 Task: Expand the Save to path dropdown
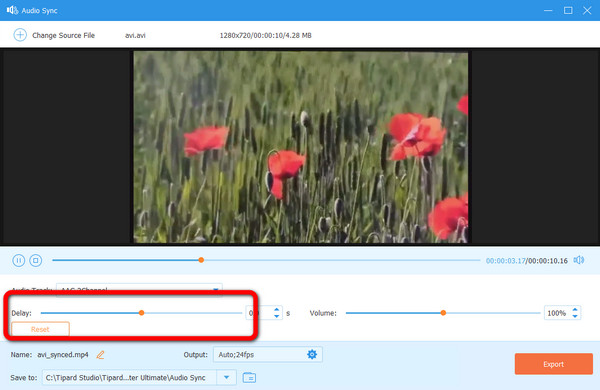pyautogui.click(x=226, y=377)
